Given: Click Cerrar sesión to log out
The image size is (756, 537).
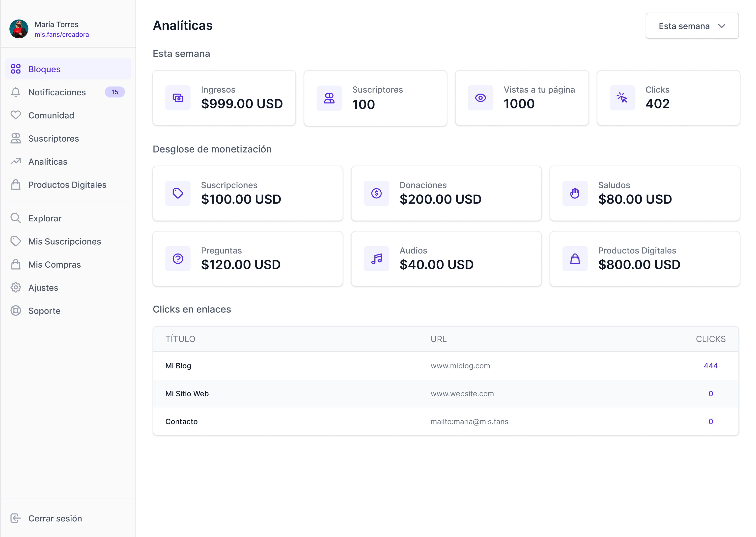Looking at the screenshot, I should point(68,518).
